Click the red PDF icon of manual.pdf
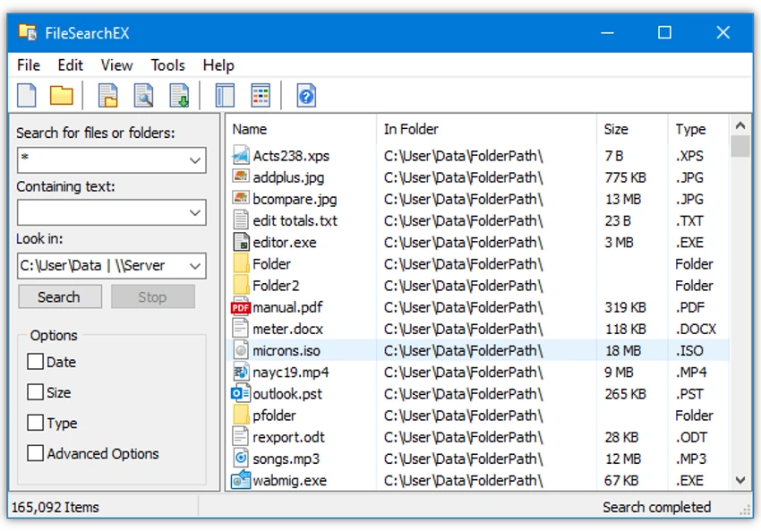Viewport: 761px width, 532px height. pos(241,307)
